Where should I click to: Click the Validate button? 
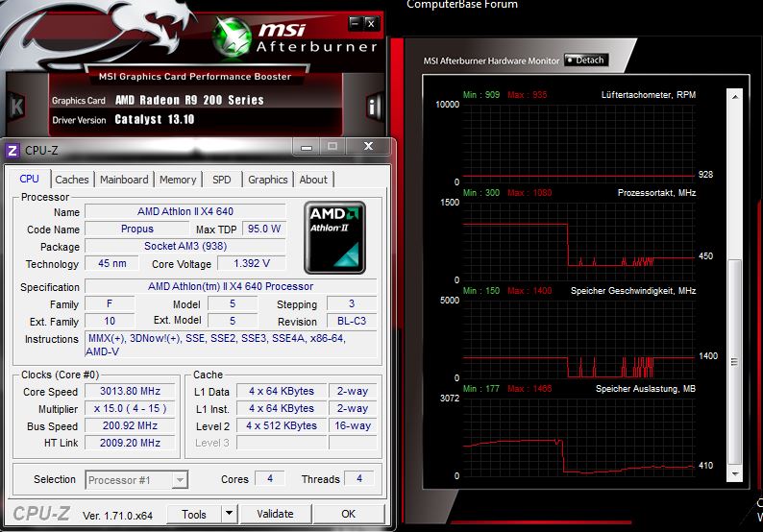tap(276, 514)
